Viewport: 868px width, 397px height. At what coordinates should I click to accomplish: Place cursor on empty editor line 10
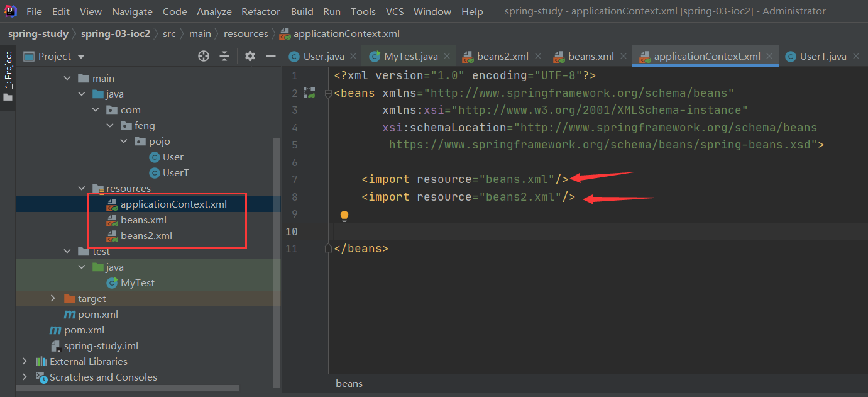point(597,232)
